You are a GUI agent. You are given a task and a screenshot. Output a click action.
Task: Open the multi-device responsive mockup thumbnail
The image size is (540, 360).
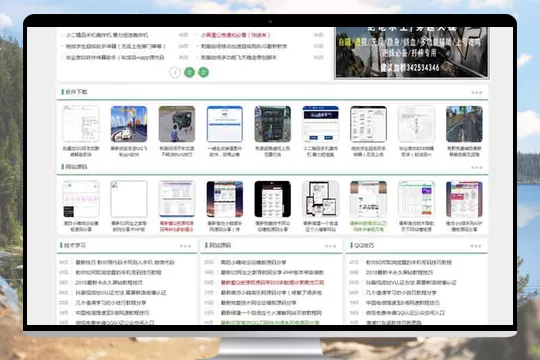click(320, 199)
